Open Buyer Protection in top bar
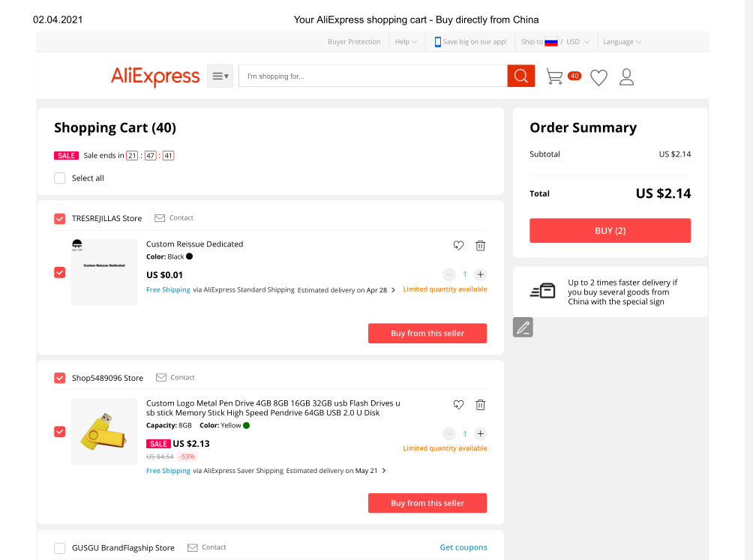753x560 pixels. click(x=354, y=42)
